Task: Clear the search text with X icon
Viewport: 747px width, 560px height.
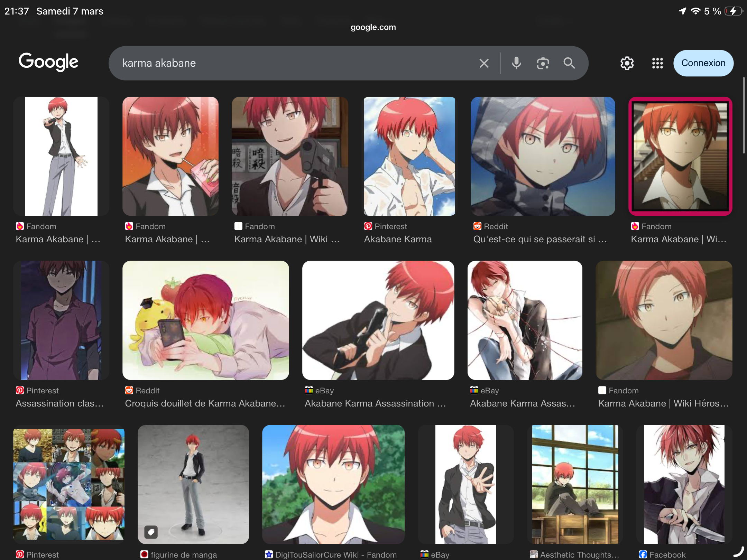Action: click(x=484, y=63)
